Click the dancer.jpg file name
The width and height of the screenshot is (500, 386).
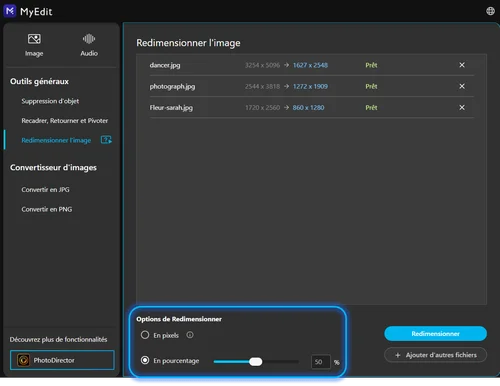165,65
